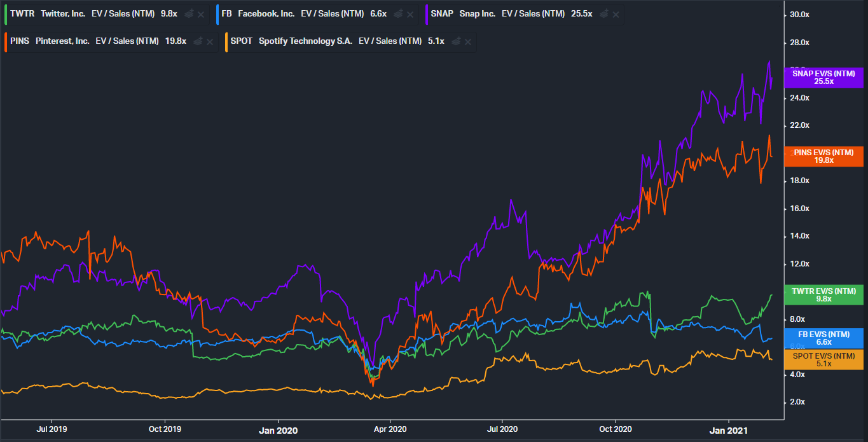The width and height of the screenshot is (868, 442).
Task: Select the blue FB EV/S (NTM) axis tag
Action: click(824, 338)
